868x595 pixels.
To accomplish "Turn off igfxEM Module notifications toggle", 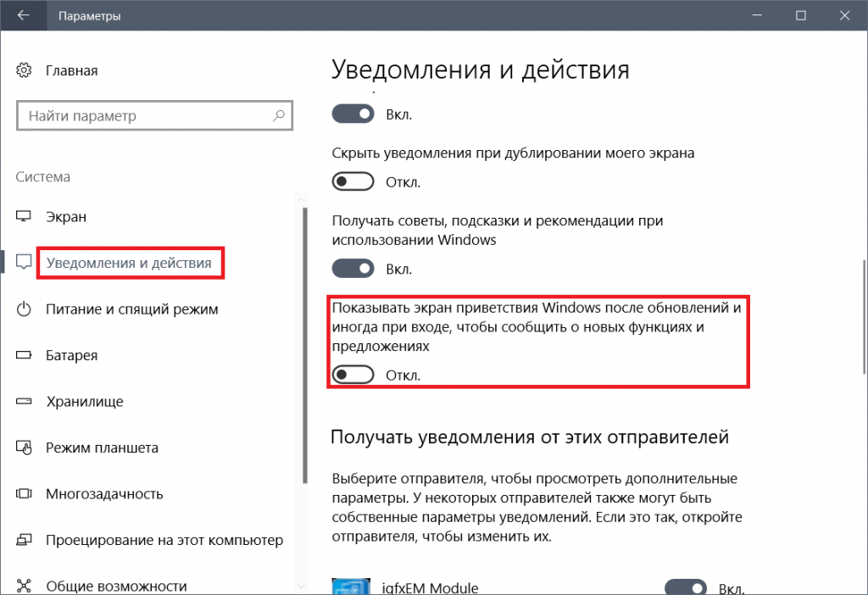I will (x=685, y=587).
